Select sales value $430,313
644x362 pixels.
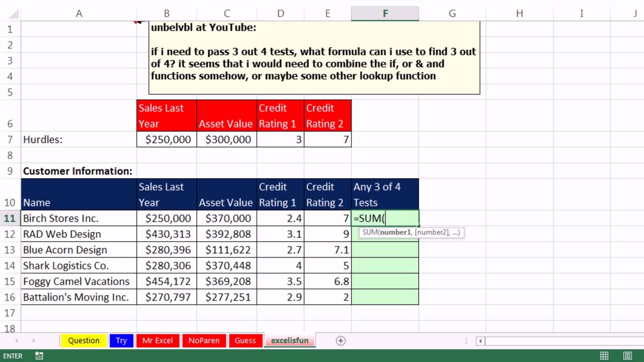click(167, 234)
